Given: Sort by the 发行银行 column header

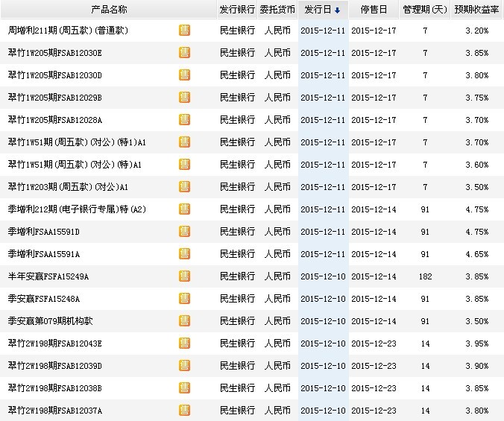Looking at the screenshot, I should pos(237,10).
